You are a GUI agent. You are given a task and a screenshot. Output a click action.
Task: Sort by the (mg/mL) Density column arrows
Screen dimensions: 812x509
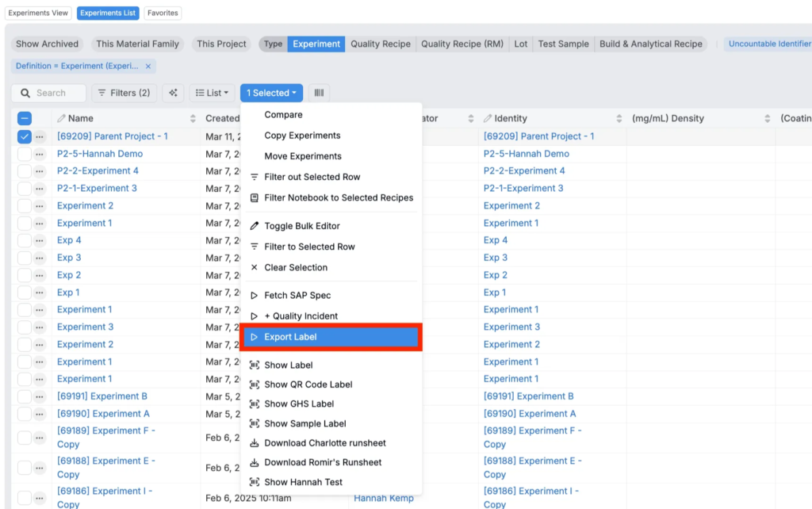pyautogui.click(x=767, y=119)
